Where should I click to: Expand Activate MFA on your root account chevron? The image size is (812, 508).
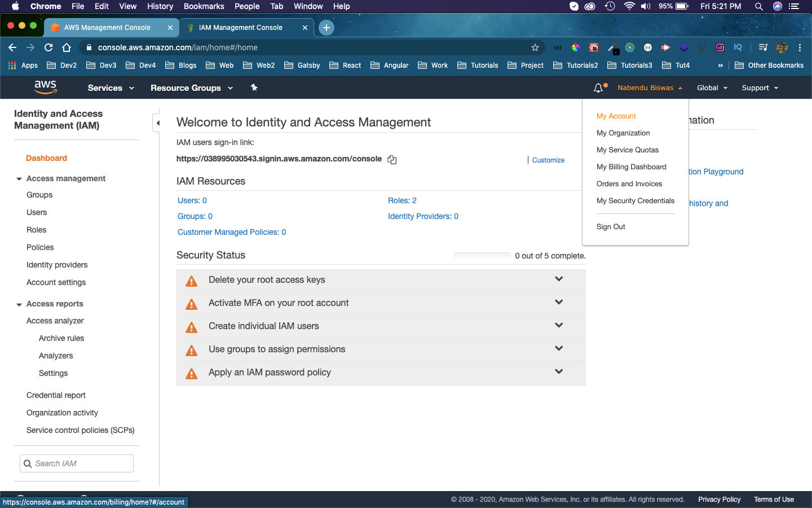pyautogui.click(x=559, y=302)
